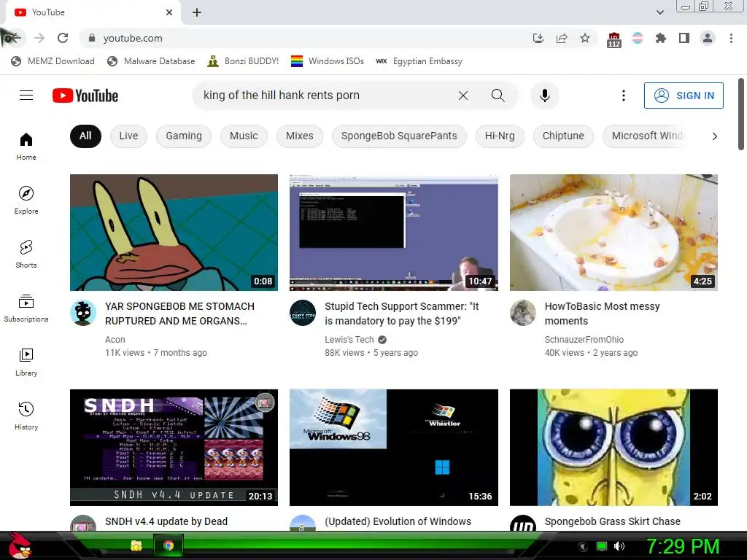Open the uBlock extension badge showing 112
The width and height of the screenshot is (747, 560).
tap(614, 39)
